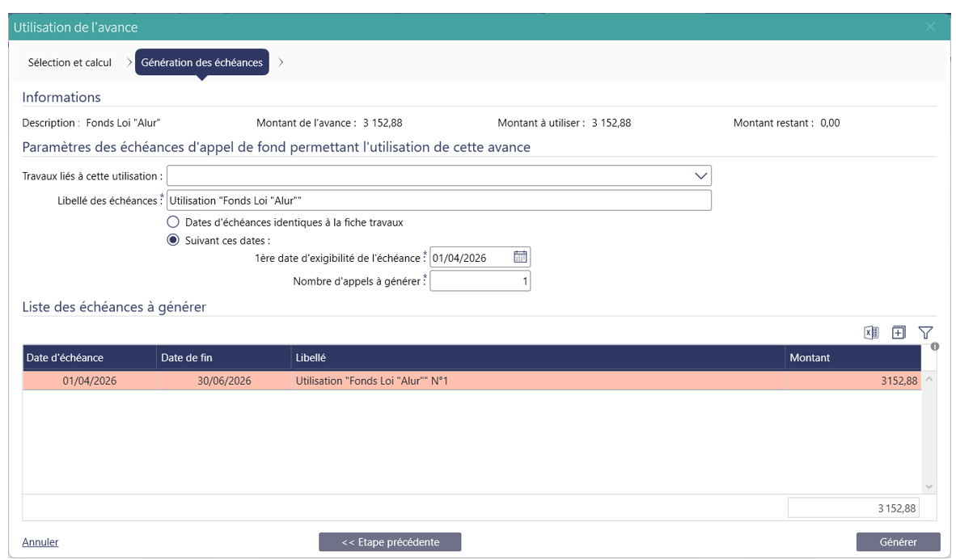Click the '<< Etape précédente' button
Image resolution: width=956 pixels, height=560 pixels.
coord(390,542)
